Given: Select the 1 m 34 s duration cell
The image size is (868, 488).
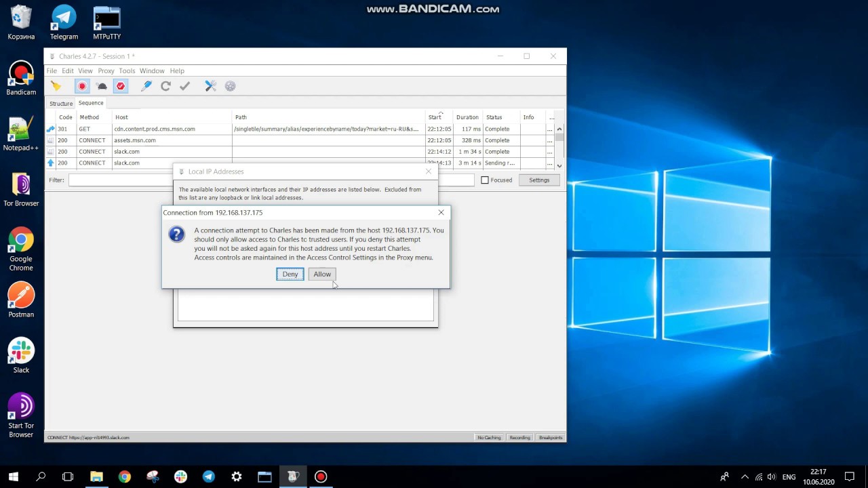Looking at the screenshot, I should tap(468, 152).
